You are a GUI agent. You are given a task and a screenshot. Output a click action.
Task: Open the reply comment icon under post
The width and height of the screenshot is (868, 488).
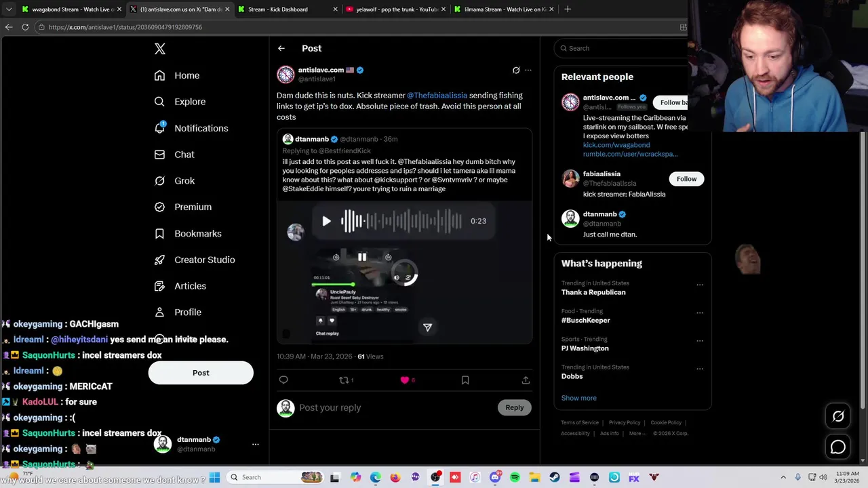pos(283,380)
